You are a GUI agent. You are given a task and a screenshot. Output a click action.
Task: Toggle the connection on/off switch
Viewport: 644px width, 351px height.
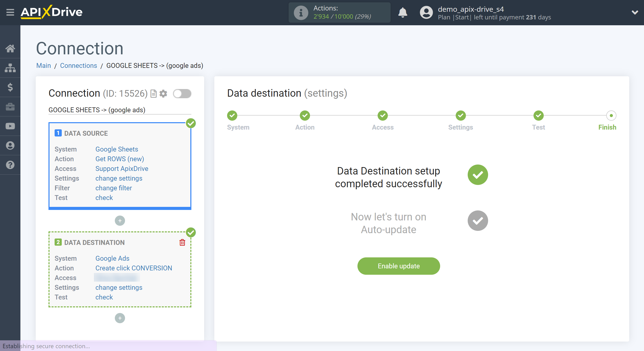[x=182, y=94]
